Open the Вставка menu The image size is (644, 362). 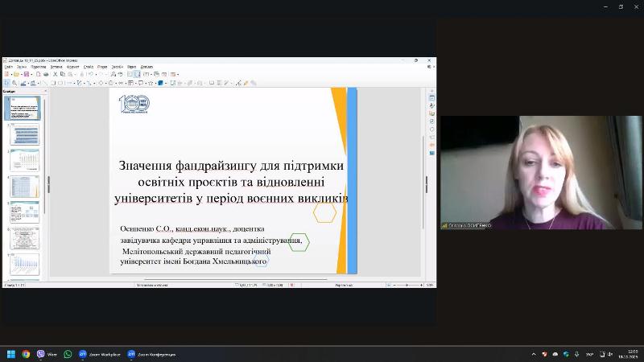coord(56,67)
